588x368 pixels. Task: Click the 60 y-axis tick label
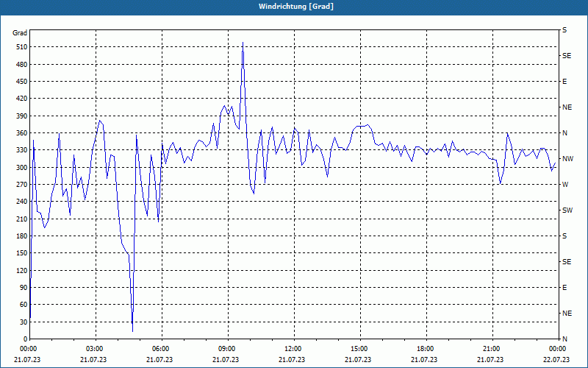tap(24, 305)
